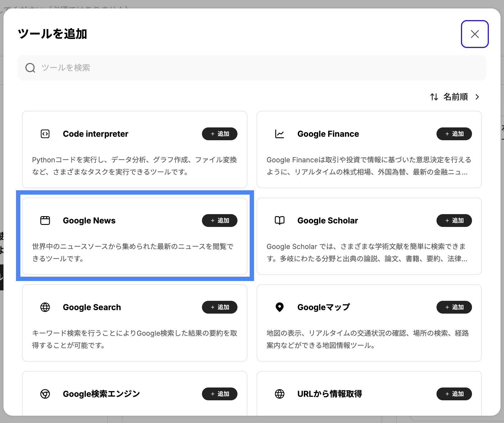Click the Google Finance chart icon
Screen dimensions: 504x423
(x=280, y=134)
